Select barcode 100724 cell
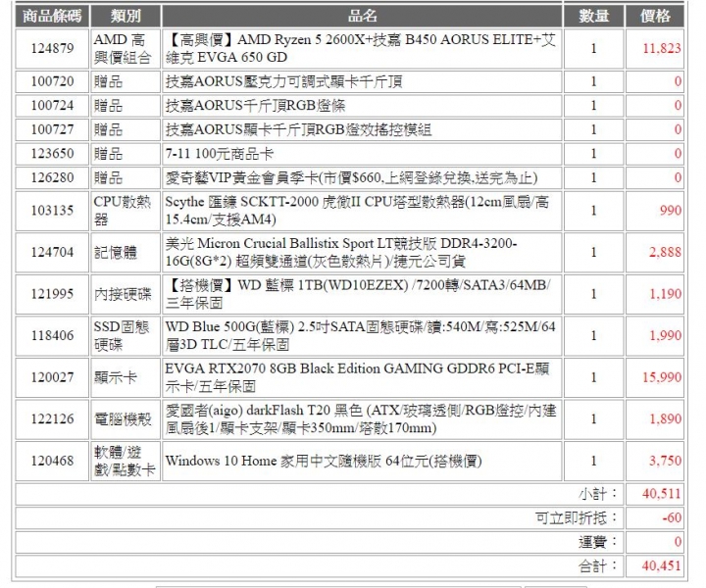 coord(52,106)
